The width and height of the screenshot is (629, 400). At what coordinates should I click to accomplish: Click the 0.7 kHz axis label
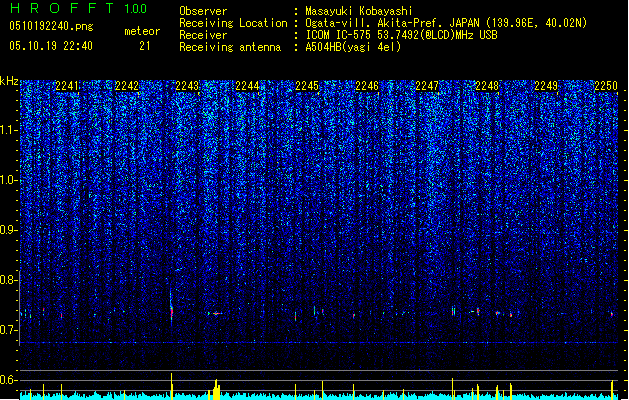[8, 330]
